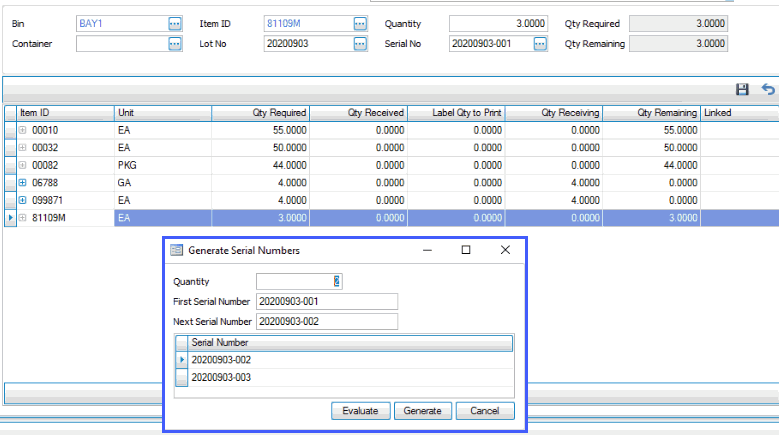The width and height of the screenshot is (779, 435).
Task: Expand the 00010 item row
Action: pos(23,130)
